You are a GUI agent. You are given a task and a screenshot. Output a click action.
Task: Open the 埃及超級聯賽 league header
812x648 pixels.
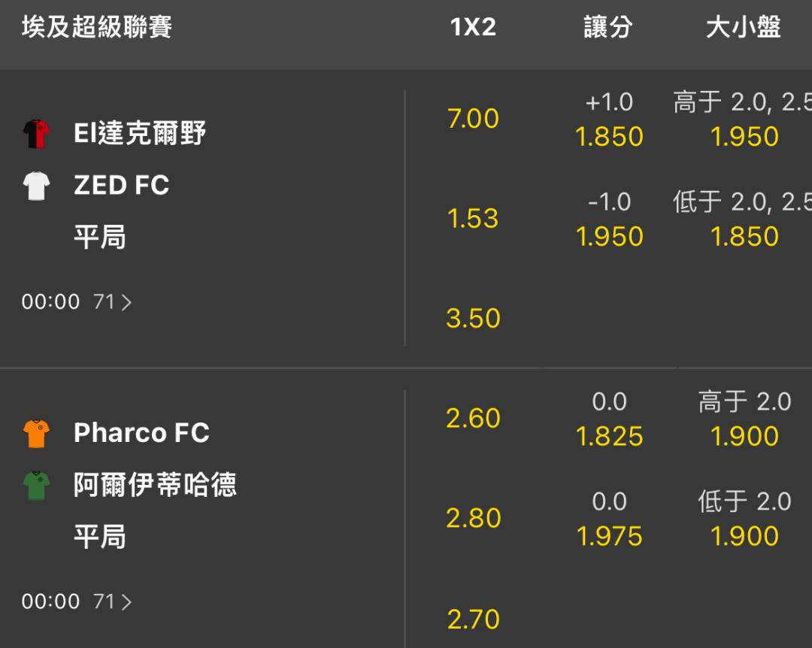pos(97,27)
